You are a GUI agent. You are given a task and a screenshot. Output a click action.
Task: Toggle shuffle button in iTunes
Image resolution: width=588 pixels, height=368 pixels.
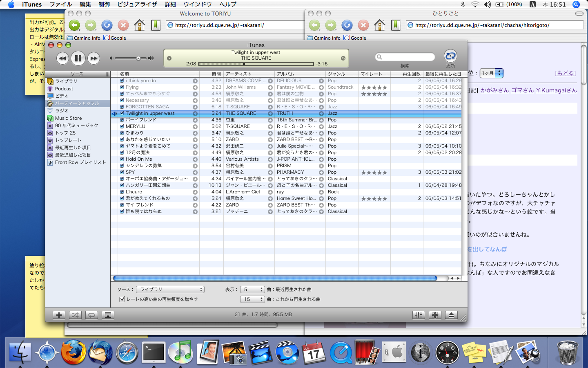tap(75, 315)
